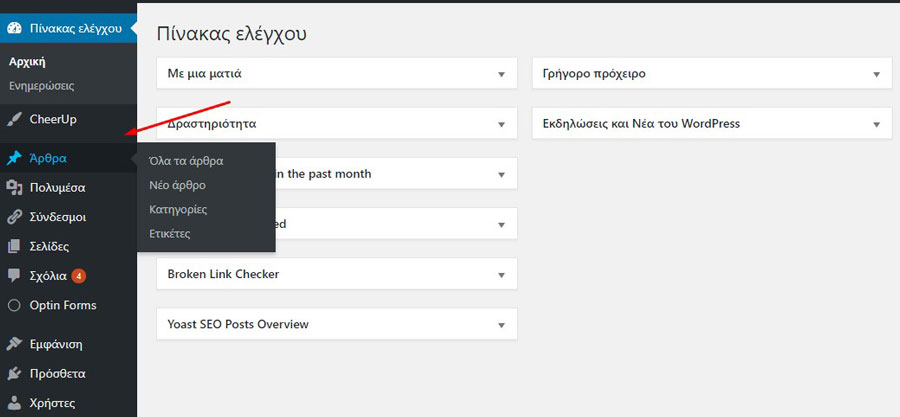Click the chain-link icon for Σύνδεσμοι
This screenshot has width=900, height=417.
(x=14, y=216)
